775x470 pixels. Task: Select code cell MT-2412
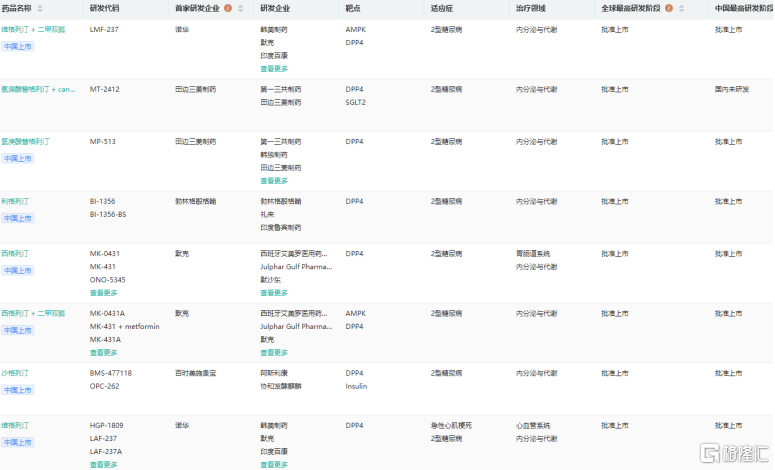tap(104, 89)
